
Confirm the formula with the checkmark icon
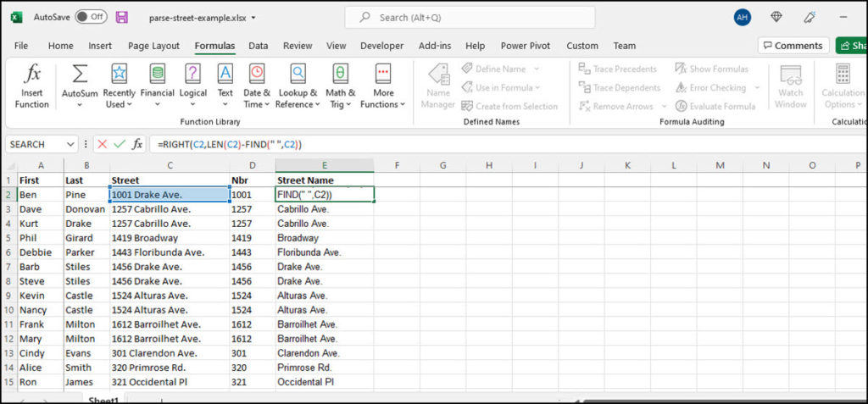pos(120,144)
